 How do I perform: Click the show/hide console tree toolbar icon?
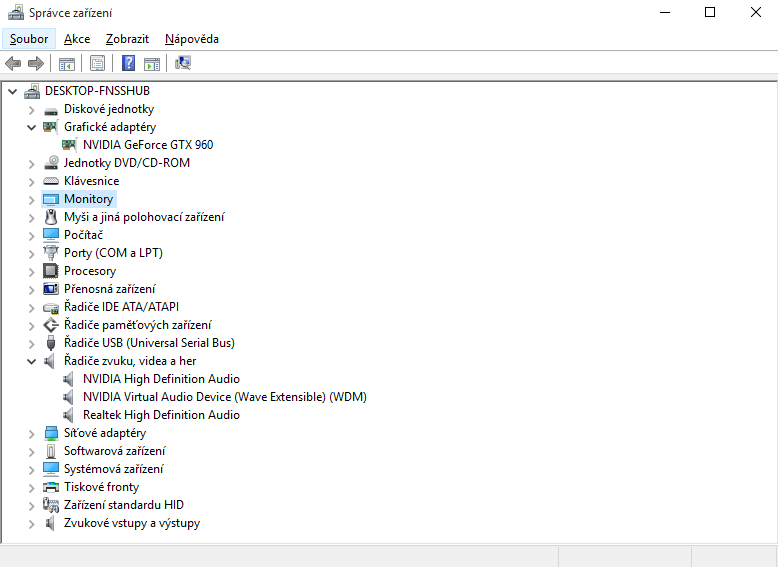[x=66, y=63]
